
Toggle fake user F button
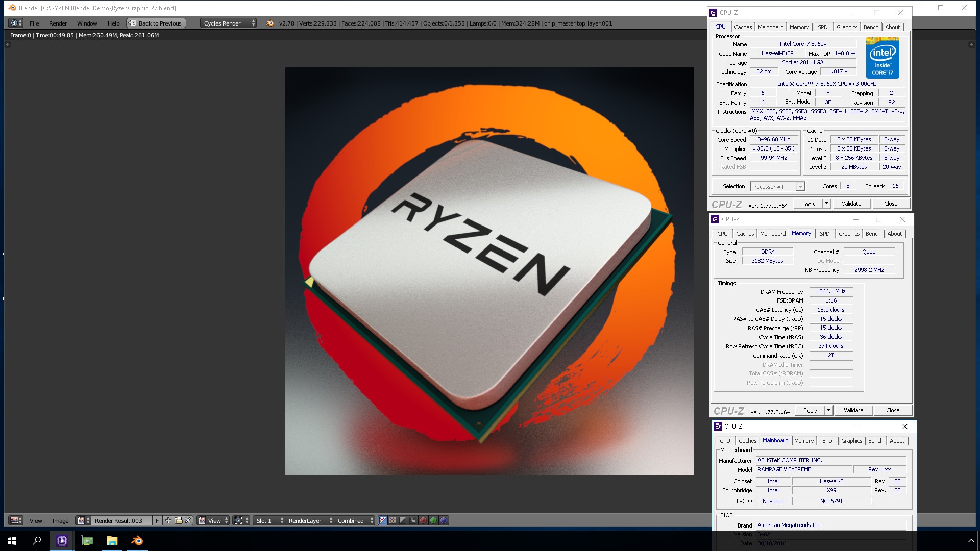tap(157, 521)
